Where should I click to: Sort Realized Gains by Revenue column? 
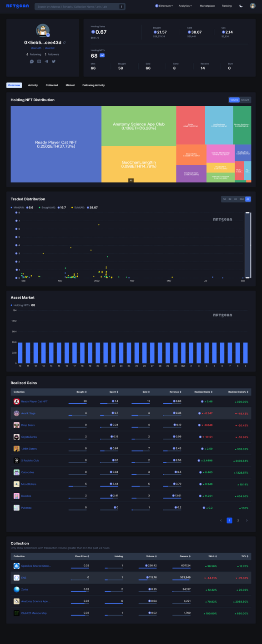click(176, 392)
